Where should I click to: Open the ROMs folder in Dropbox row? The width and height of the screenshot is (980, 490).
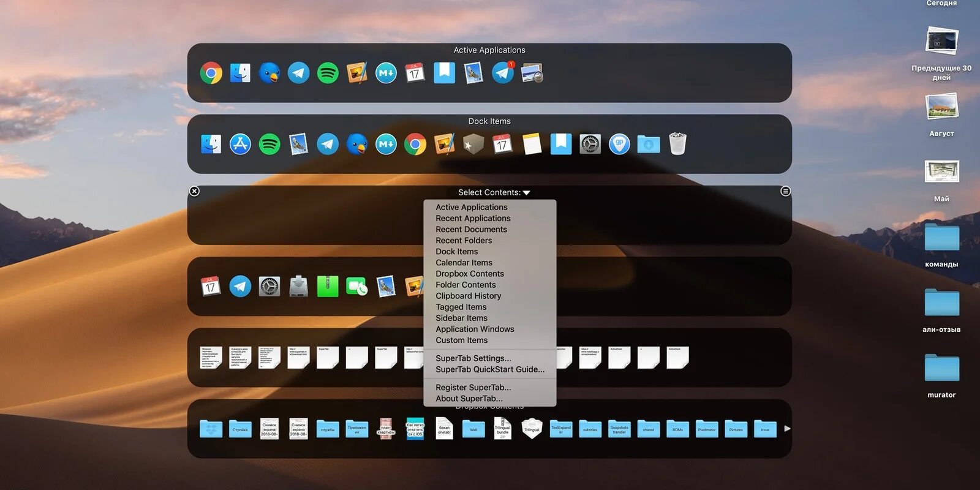pos(677,429)
